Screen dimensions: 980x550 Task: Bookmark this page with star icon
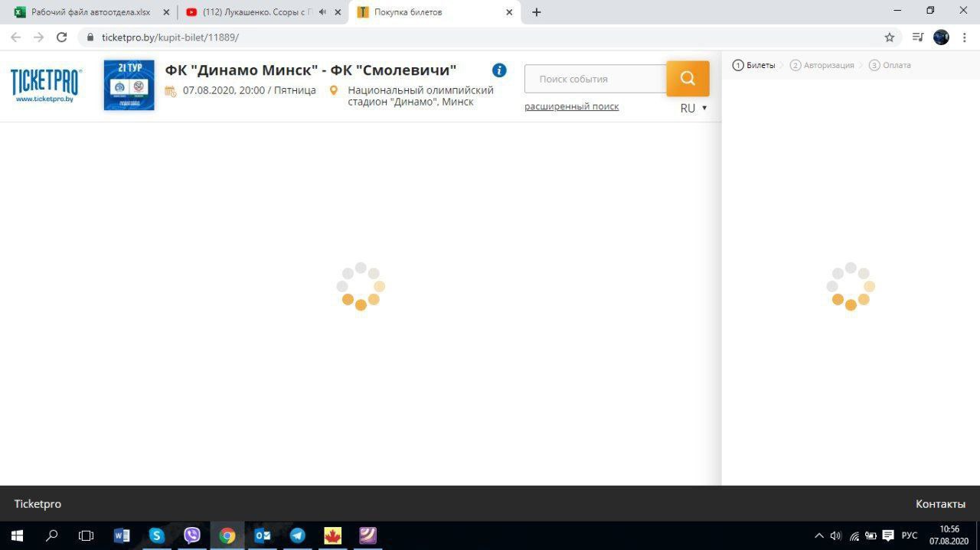coord(890,37)
